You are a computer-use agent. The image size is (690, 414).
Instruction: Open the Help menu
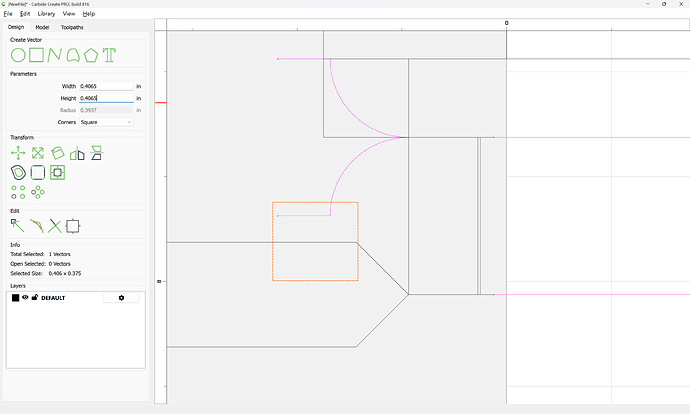click(89, 14)
